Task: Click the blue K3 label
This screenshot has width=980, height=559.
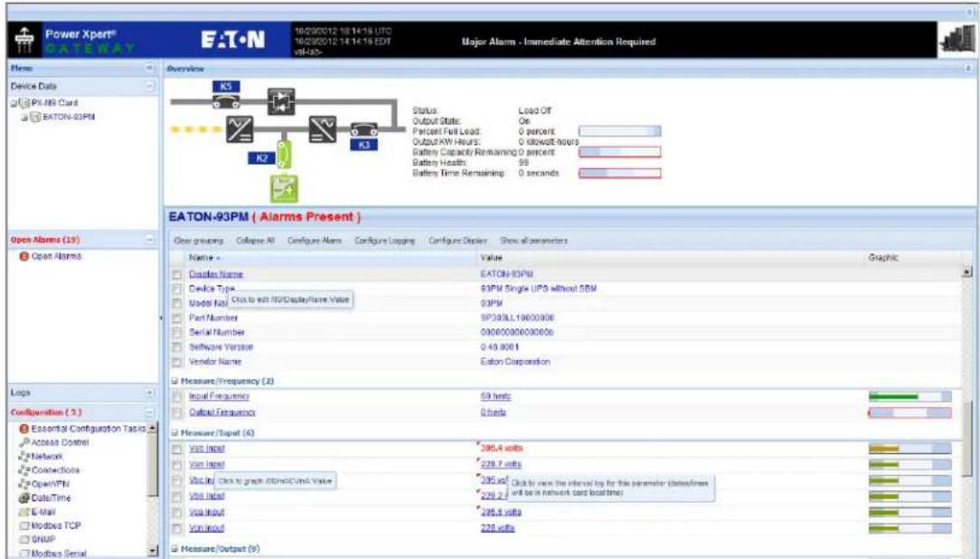Action: [363, 145]
